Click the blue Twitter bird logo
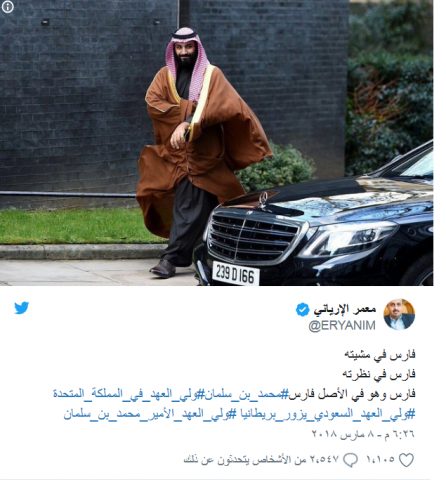The width and height of the screenshot is (446, 480). tap(22, 308)
